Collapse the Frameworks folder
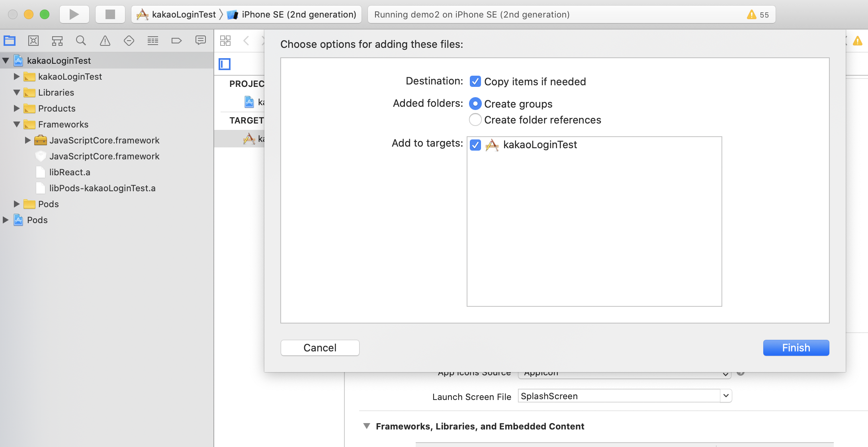The image size is (868, 447). pyautogui.click(x=17, y=124)
